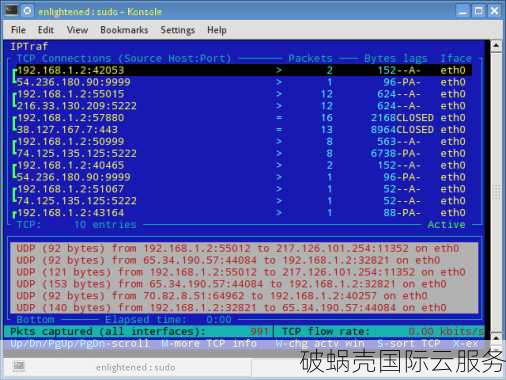The height and width of the screenshot is (380, 506).
Task: Click the 6738-PA- bytes cell
Action: 395,154
